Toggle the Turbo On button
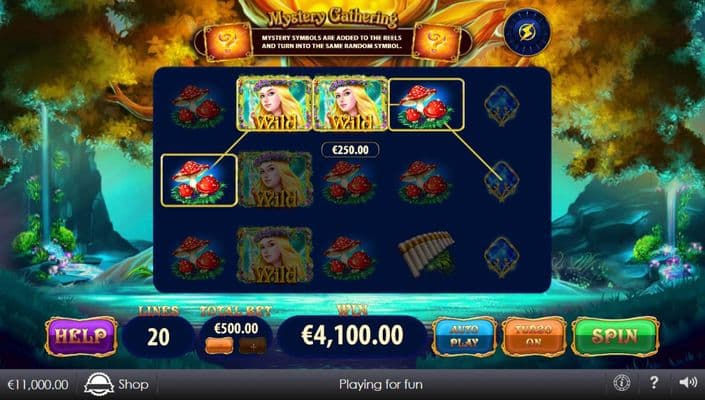This screenshot has height=400, width=705. [x=533, y=336]
